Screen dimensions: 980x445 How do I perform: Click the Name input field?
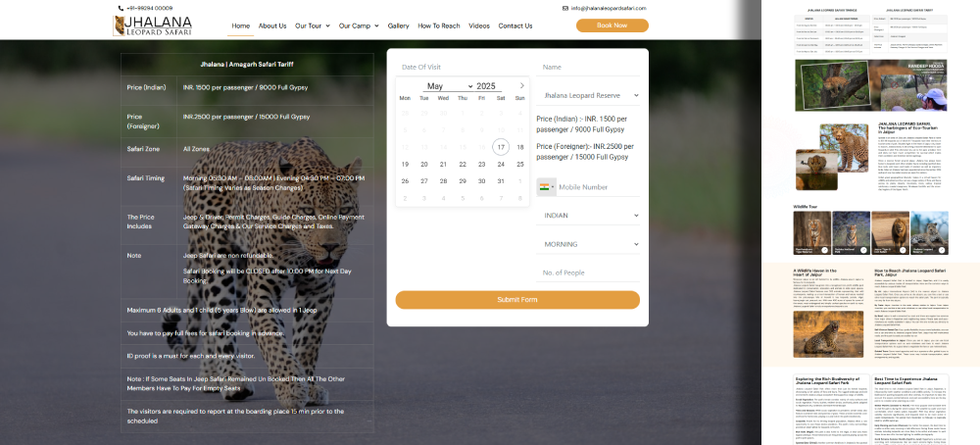(x=588, y=67)
